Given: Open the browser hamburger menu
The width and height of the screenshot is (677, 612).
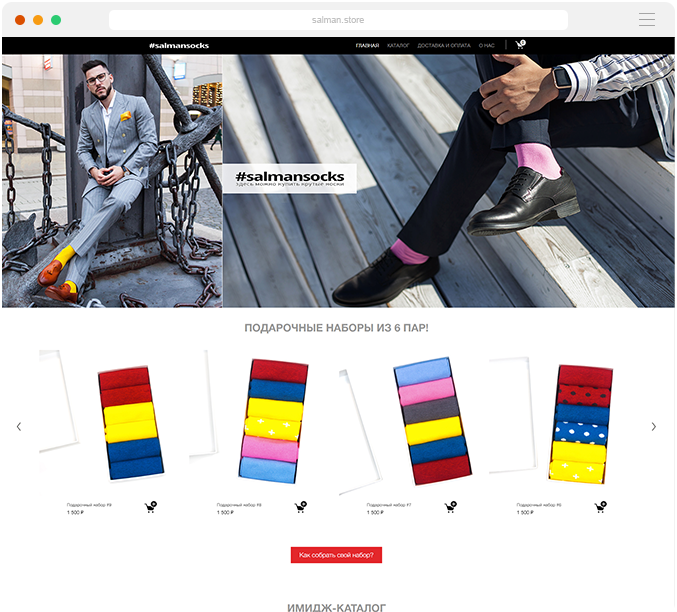Looking at the screenshot, I should tap(647, 19).
